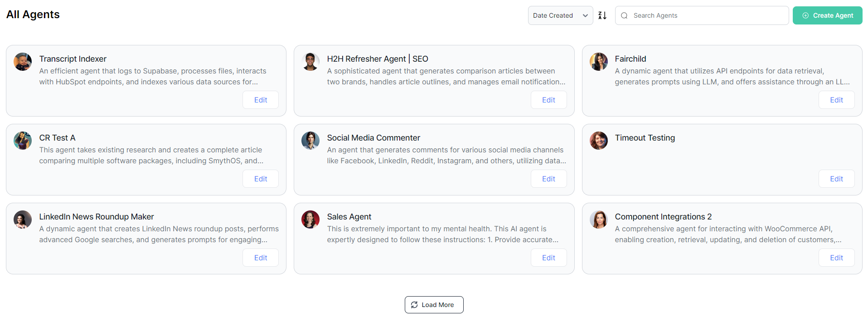Image resolution: width=868 pixels, height=317 pixels.
Task: Click the Social Media Commenter description text
Action: pos(446,155)
